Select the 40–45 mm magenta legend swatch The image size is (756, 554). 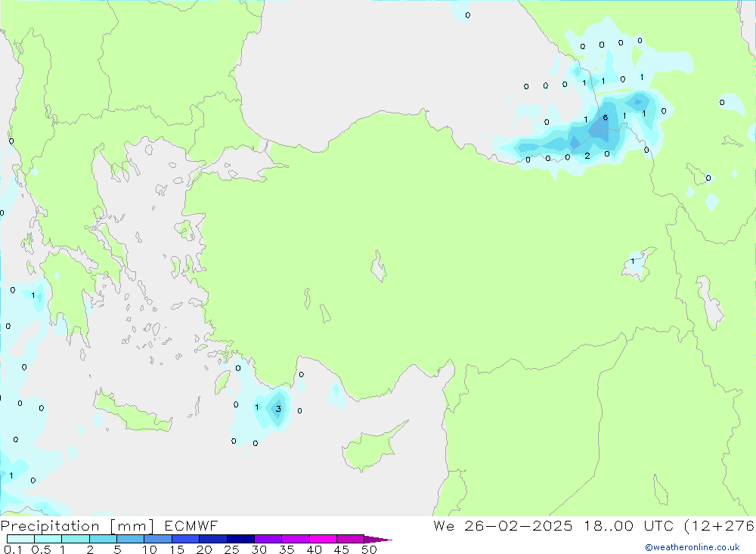[x=323, y=539]
